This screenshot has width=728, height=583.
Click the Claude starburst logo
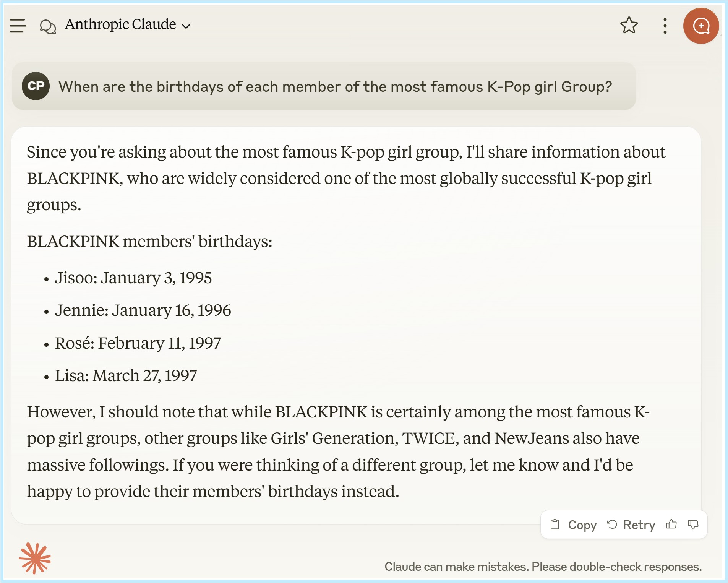coord(35,558)
